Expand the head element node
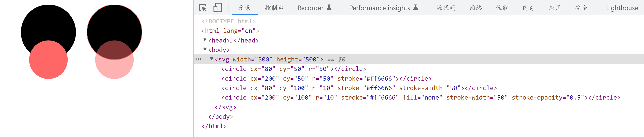 click(x=205, y=39)
